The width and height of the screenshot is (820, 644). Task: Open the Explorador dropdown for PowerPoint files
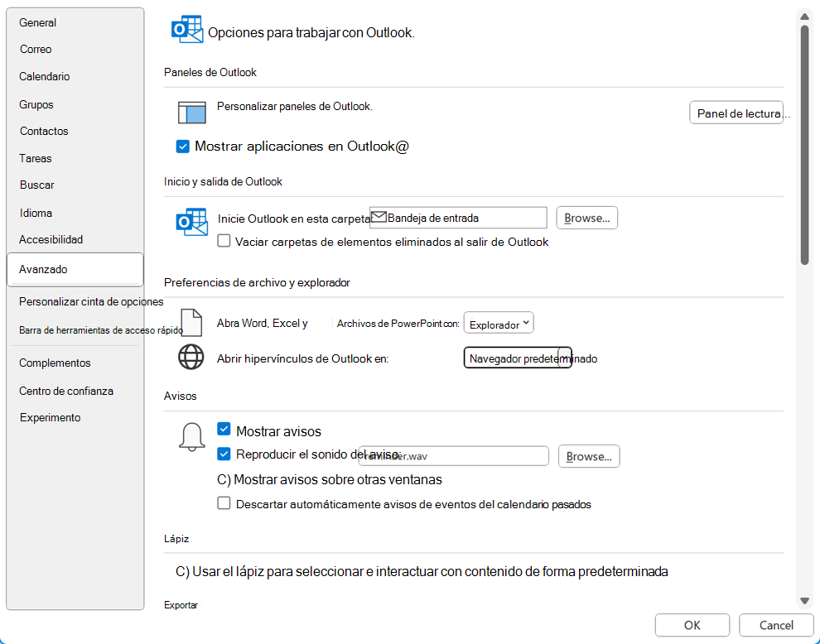[x=499, y=324]
